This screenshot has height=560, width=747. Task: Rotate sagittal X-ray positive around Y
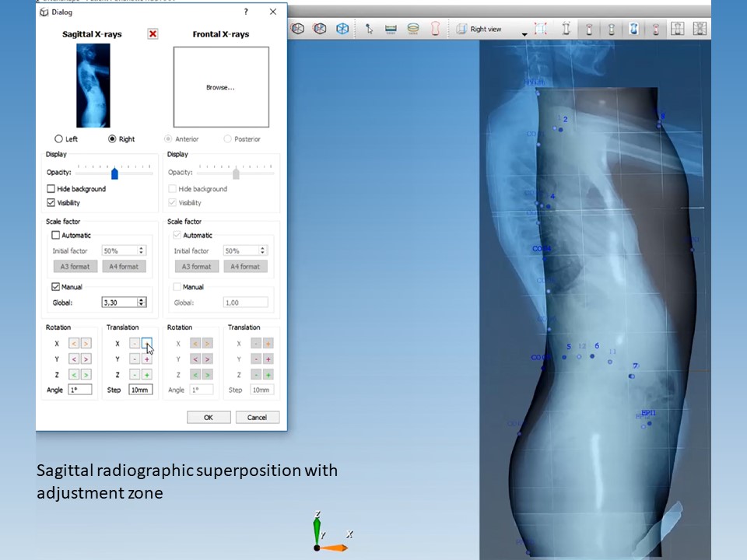coord(86,359)
